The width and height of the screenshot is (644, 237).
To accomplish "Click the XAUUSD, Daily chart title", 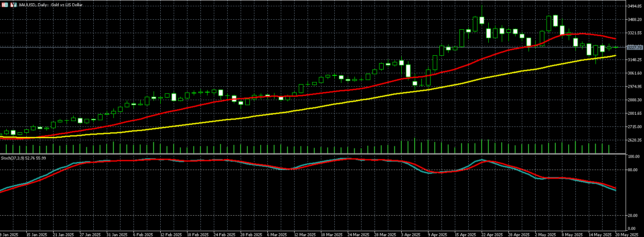I will click(48, 5).
